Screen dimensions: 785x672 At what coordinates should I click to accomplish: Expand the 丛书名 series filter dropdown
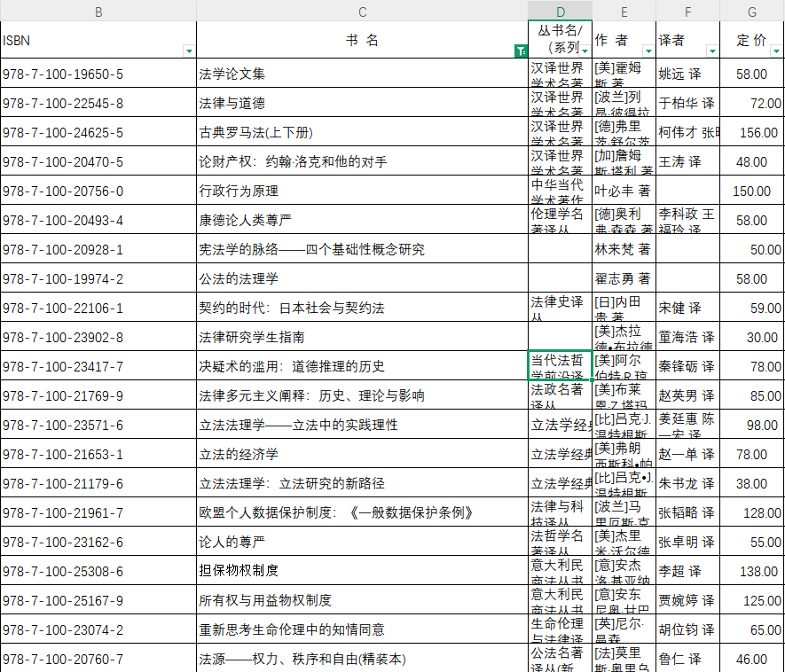(585, 51)
